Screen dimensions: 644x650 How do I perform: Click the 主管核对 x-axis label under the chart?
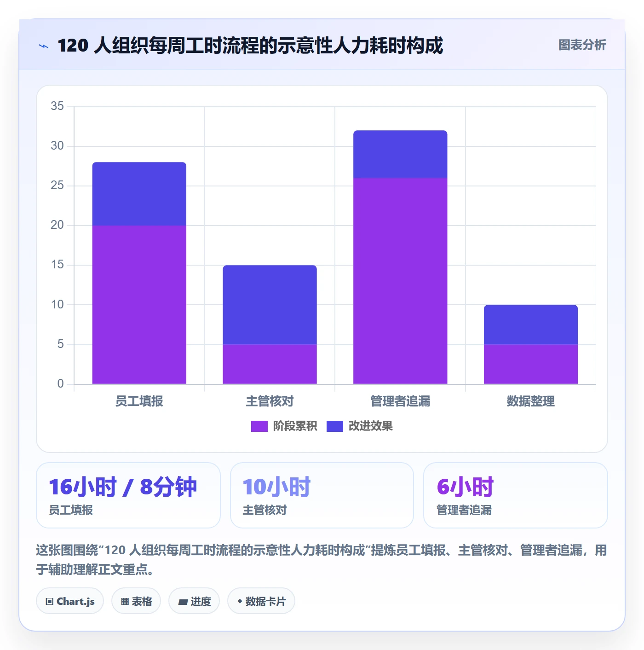click(270, 401)
